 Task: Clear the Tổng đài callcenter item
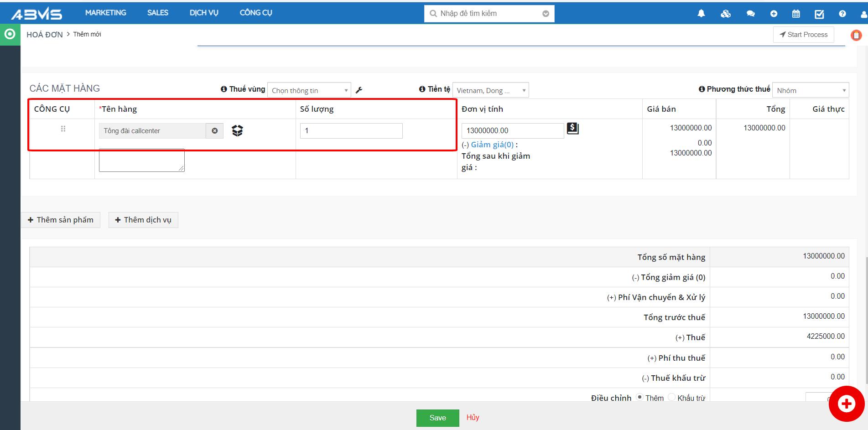pyautogui.click(x=214, y=131)
